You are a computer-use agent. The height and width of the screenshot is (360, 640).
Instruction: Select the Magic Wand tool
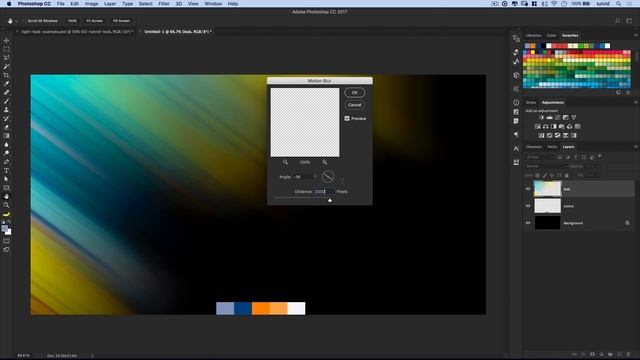click(x=7, y=66)
